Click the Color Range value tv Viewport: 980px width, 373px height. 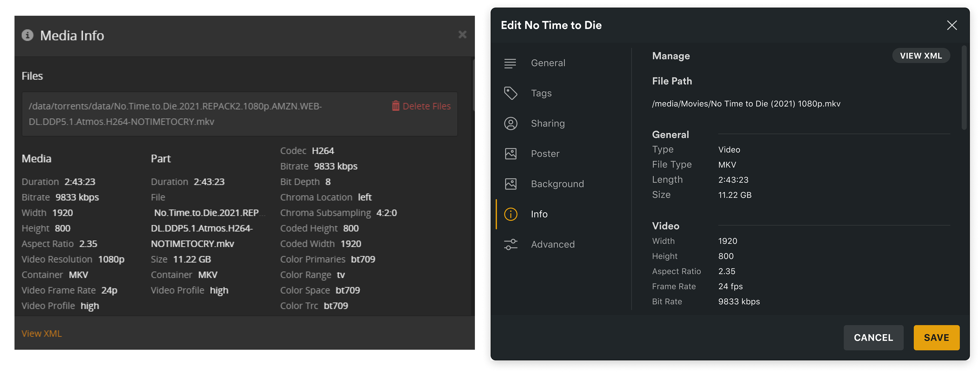[x=340, y=275]
